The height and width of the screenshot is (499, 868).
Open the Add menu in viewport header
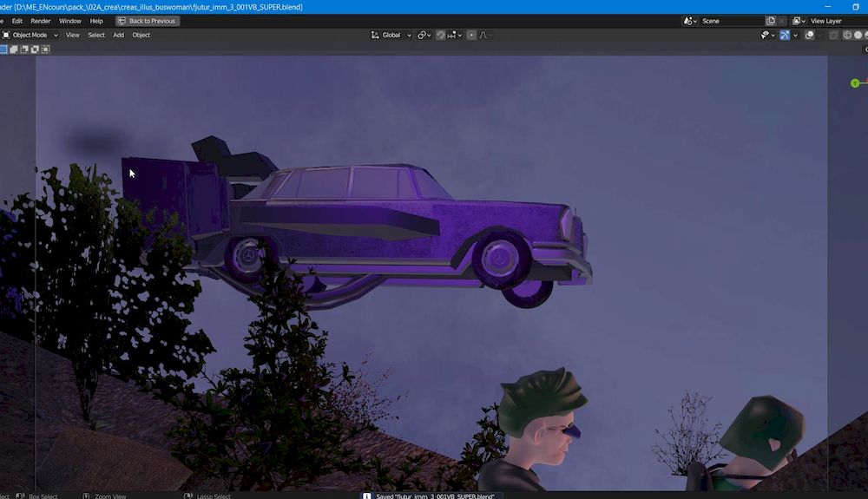[x=118, y=36]
